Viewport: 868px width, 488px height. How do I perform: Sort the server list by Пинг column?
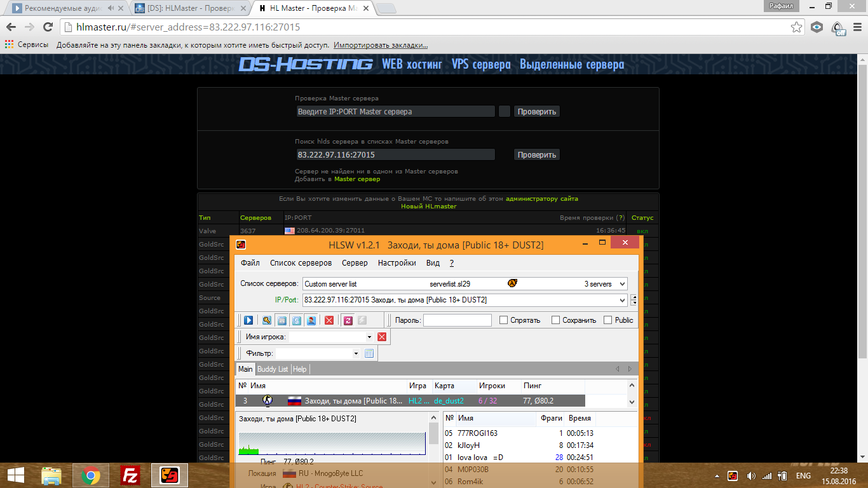click(x=532, y=386)
